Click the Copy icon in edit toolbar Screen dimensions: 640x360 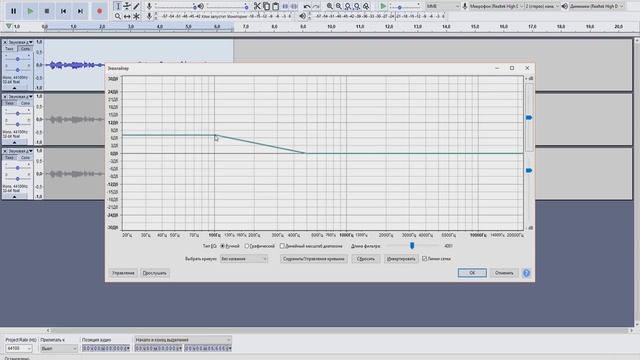pyautogui.click(x=267, y=6)
